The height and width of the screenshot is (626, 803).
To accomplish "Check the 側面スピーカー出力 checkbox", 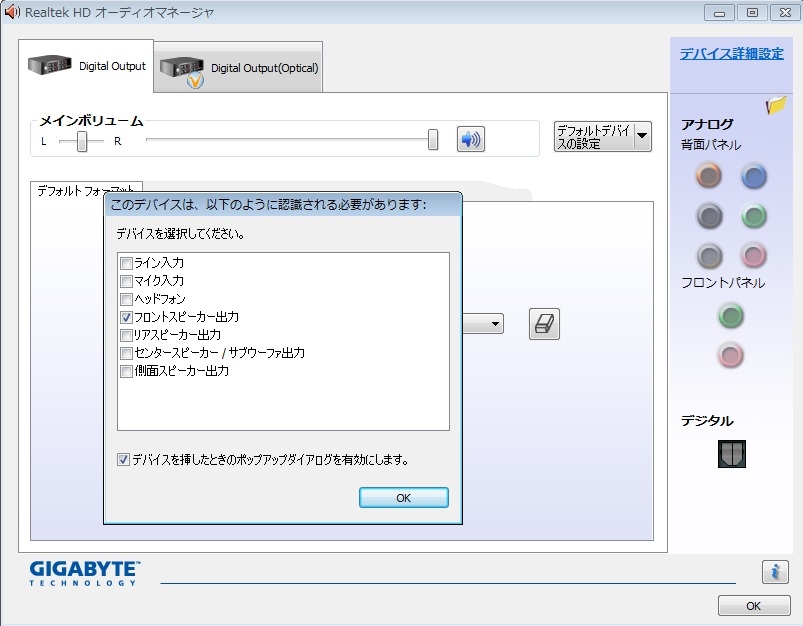I will pyautogui.click(x=126, y=371).
